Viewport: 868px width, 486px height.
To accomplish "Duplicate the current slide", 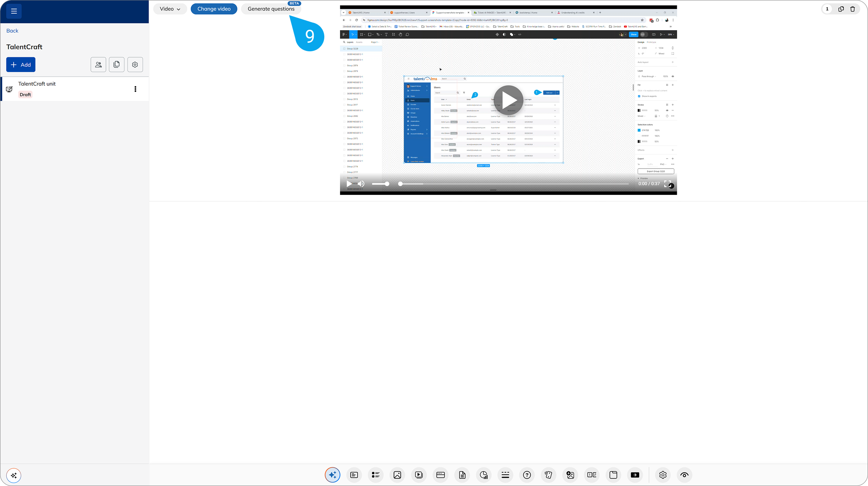I will click(x=841, y=9).
